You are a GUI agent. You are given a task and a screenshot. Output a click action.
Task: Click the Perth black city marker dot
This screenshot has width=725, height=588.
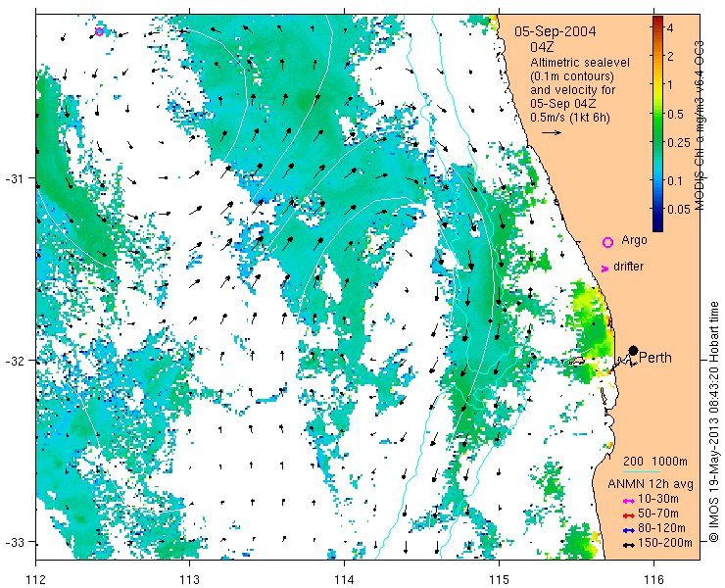(x=634, y=350)
